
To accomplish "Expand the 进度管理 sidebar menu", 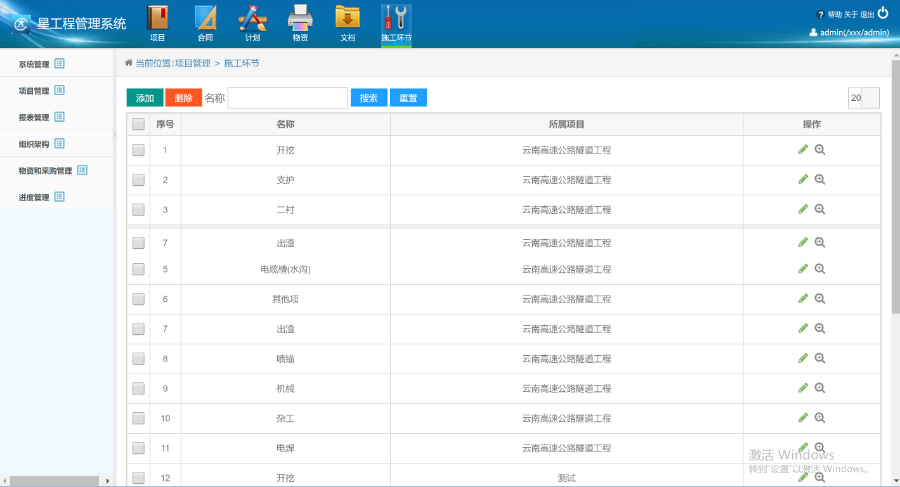I will [x=40, y=197].
